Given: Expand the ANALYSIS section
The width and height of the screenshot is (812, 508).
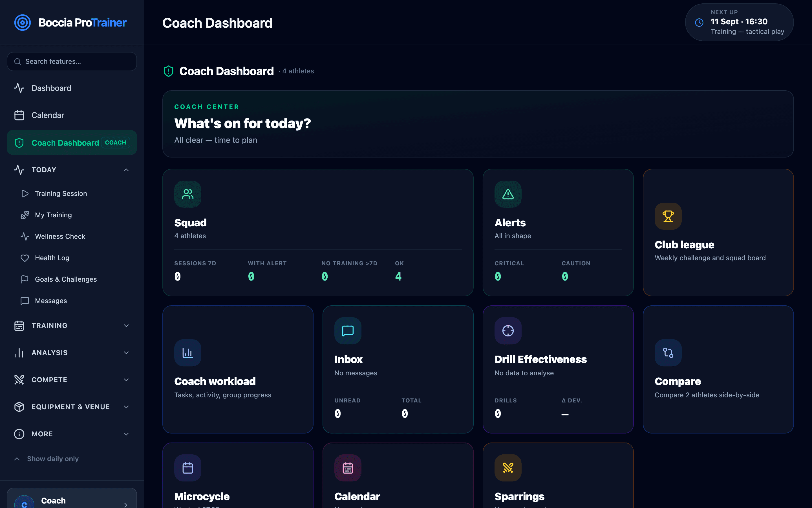Looking at the screenshot, I should click(x=126, y=353).
